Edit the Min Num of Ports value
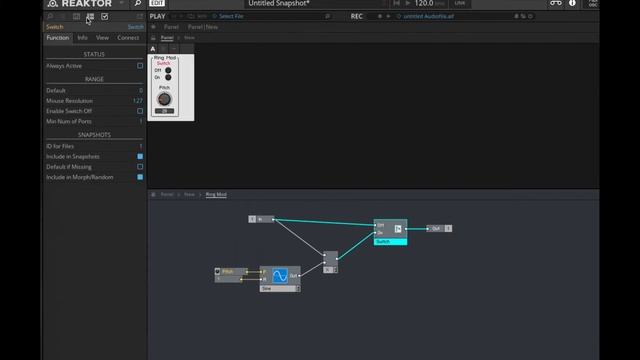The width and height of the screenshot is (640, 360). (x=141, y=121)
